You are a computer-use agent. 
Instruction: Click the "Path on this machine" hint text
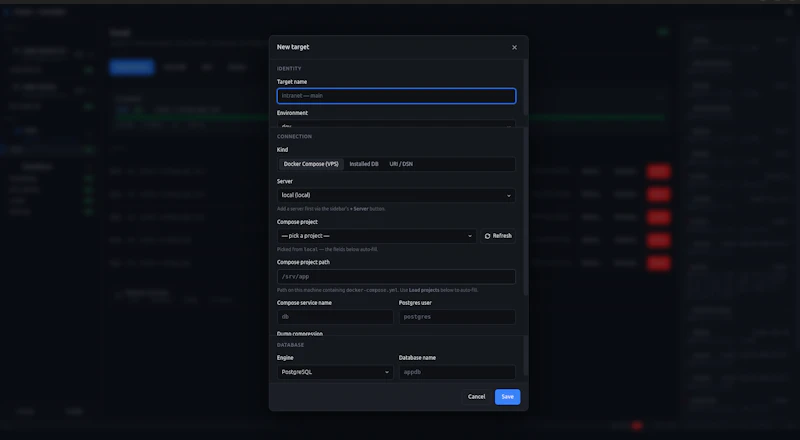(x=378, y=290)
